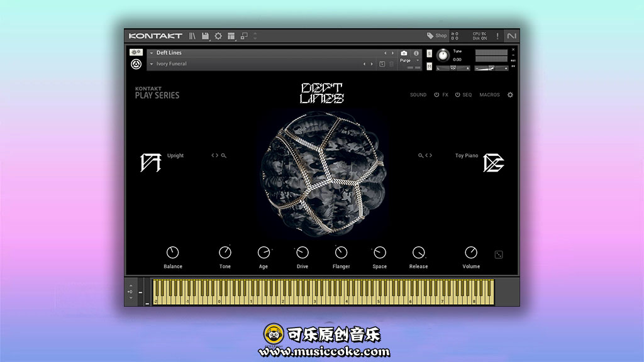Select next sound for Toy Piano layer
This screenshot has height=362, width=644.
click(x=430, y=156)
